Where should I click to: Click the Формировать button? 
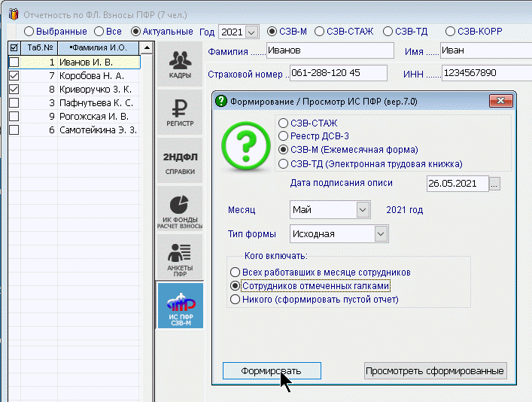pos(272,371)
